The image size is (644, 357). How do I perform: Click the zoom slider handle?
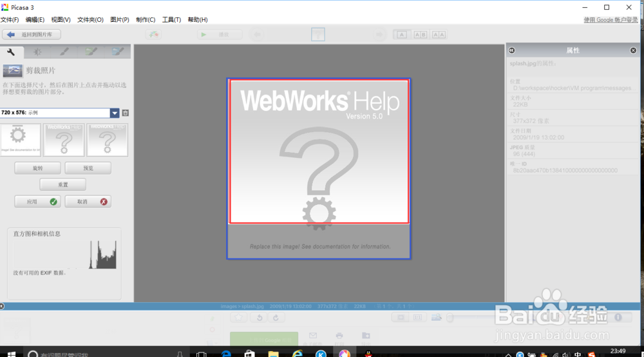(450, 318)
